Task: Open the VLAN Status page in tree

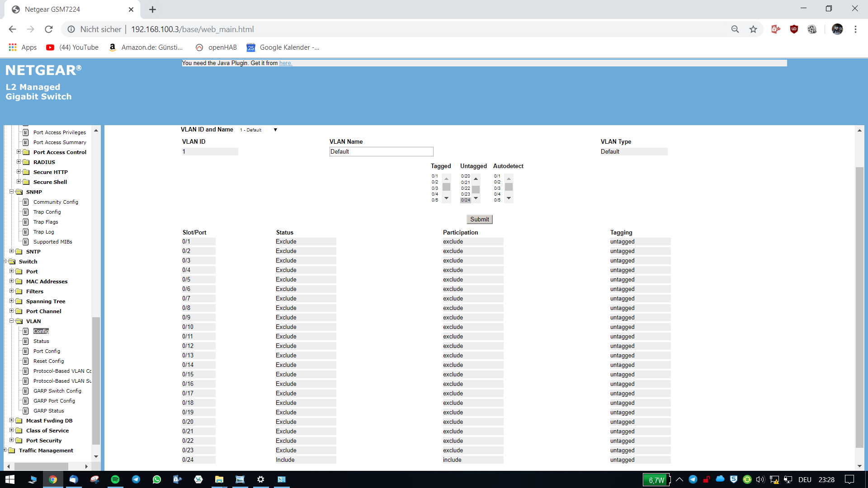Action: 41,341
